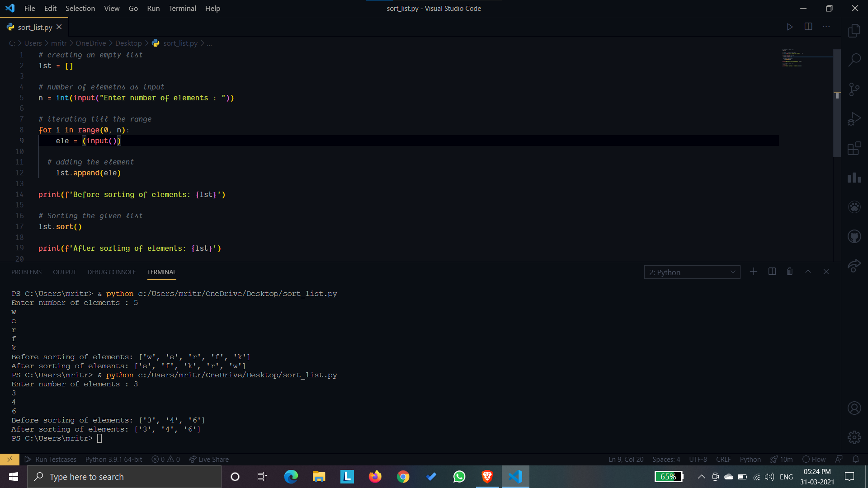Split the editor to the right
The width and height of the screenshot is (868, 488).
point(808,27)
